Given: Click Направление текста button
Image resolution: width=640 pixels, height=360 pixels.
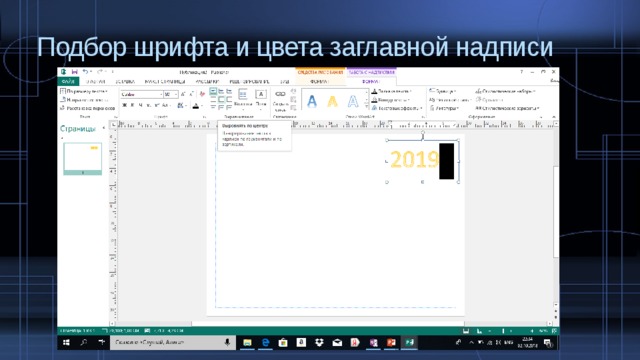Looking at the screenshot, I should (x=84, y=100).
